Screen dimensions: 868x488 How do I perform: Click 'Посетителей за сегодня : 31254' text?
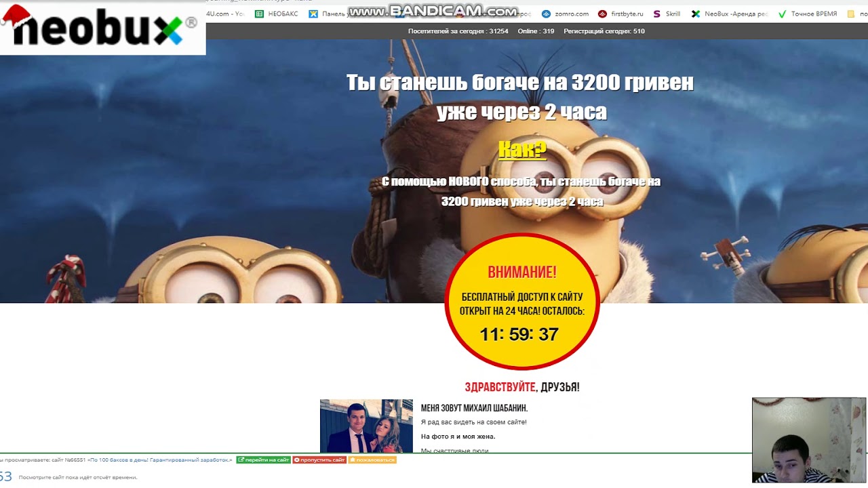[458, 31]
